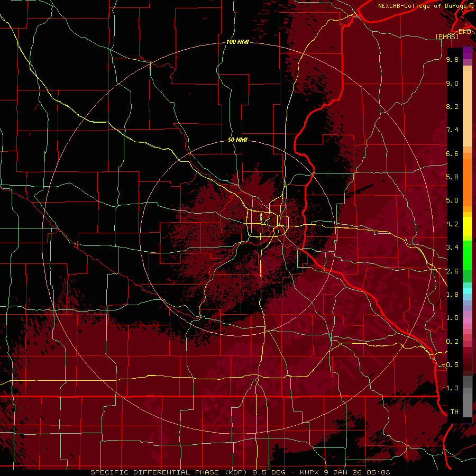Click the -1.3 value on color scale
Screen dimensions: 476x476
pos(451,388)
